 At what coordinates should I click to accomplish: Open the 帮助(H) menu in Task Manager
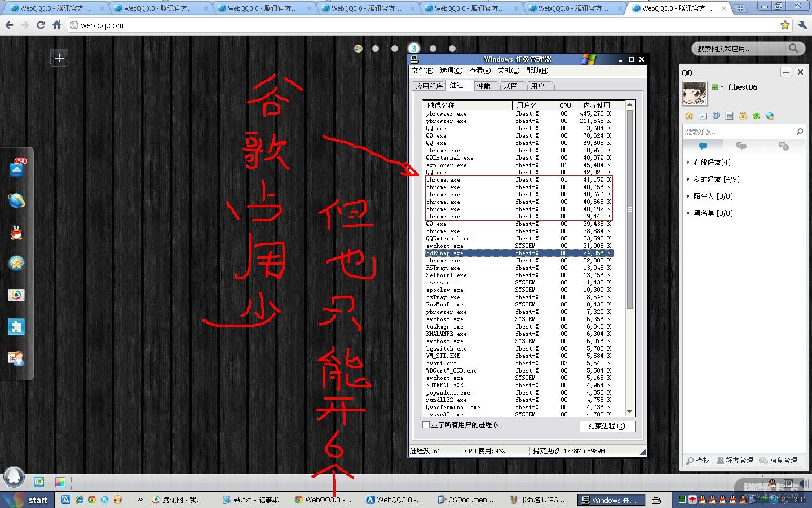pos(537,71)
